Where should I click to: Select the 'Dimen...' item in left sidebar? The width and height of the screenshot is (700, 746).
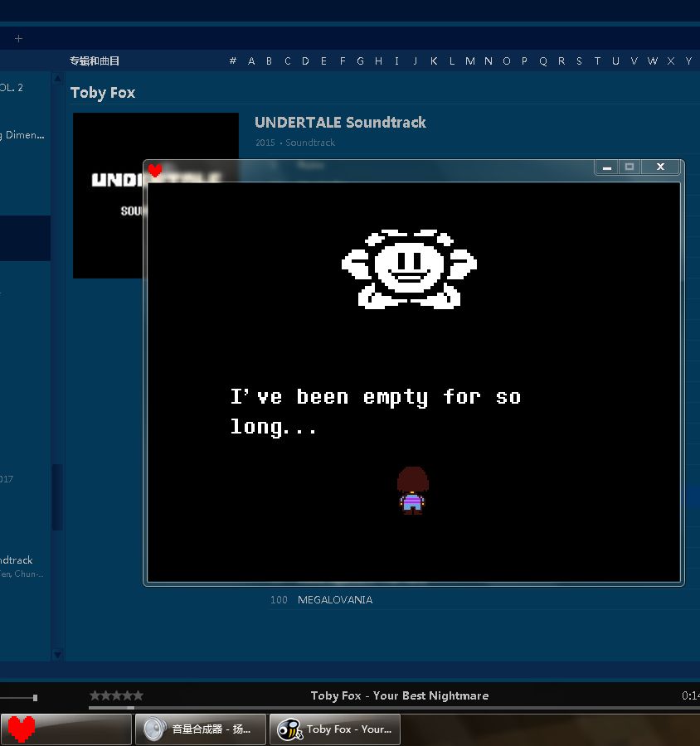(x=22, y=135)
